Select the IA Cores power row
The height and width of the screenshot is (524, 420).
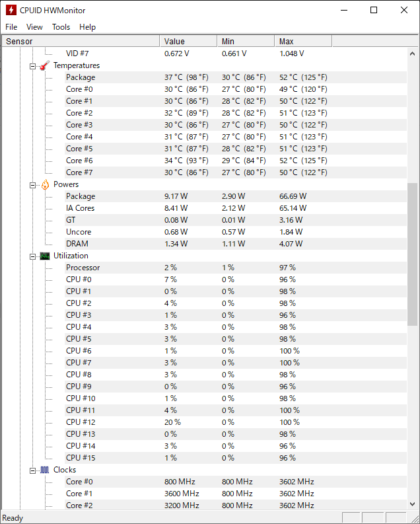point(80,208)
